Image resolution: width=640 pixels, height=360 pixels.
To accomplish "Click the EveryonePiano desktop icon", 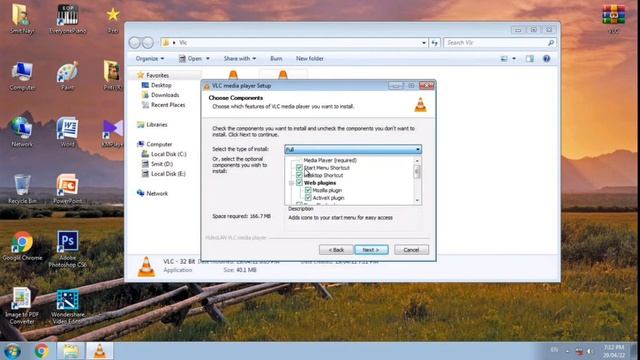I will 67,19.
